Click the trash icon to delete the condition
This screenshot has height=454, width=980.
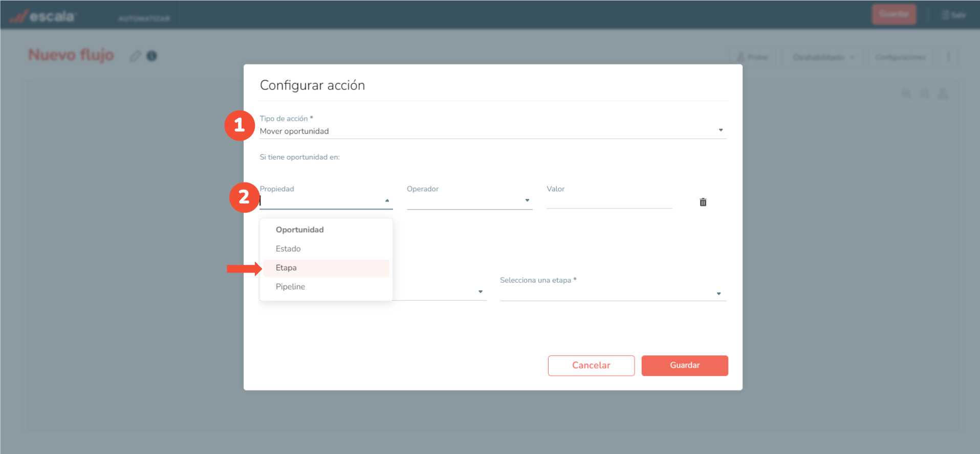pyautogui.click(x=703, y=202)
